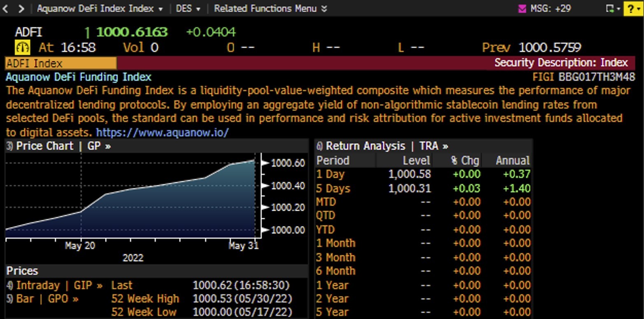
Task: Click the YTD row label
Action: coord(325,230)
